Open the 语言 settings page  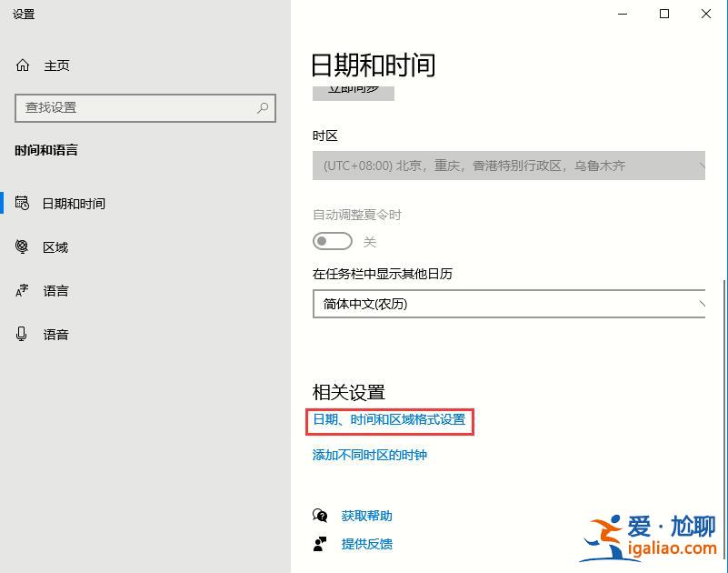tap(55, 290)
